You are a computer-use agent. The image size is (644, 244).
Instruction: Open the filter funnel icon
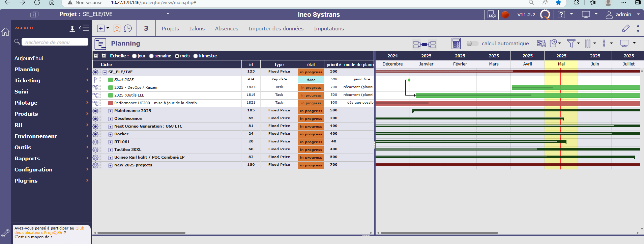pyautogui.click(x=571, y=43)
